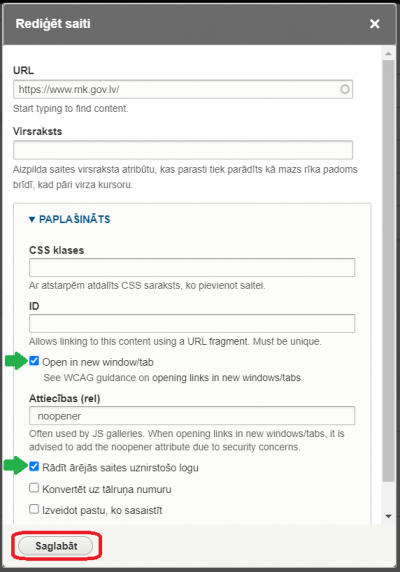This screenshot has width=400, height=572.
Task: Click the URL autocomplete circle icon
Action: click(x=345, y=89)
